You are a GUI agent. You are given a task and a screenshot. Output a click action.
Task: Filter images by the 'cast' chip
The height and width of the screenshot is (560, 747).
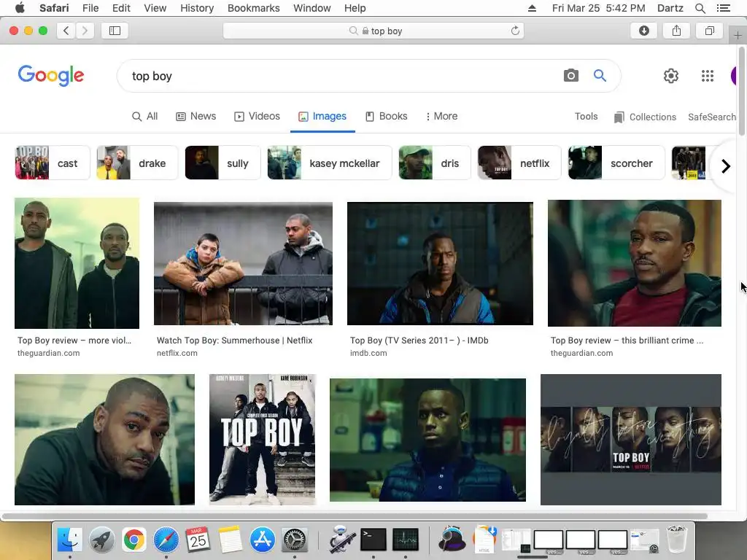(x=53, y=163)
